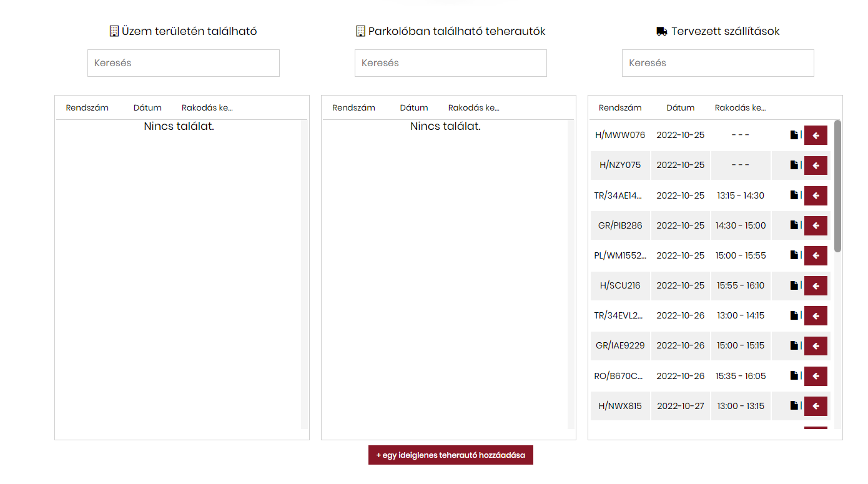Sort planned shipments by the Dátum header
The width and height of the screenshot is (868, 484).
tap(680, 107)
